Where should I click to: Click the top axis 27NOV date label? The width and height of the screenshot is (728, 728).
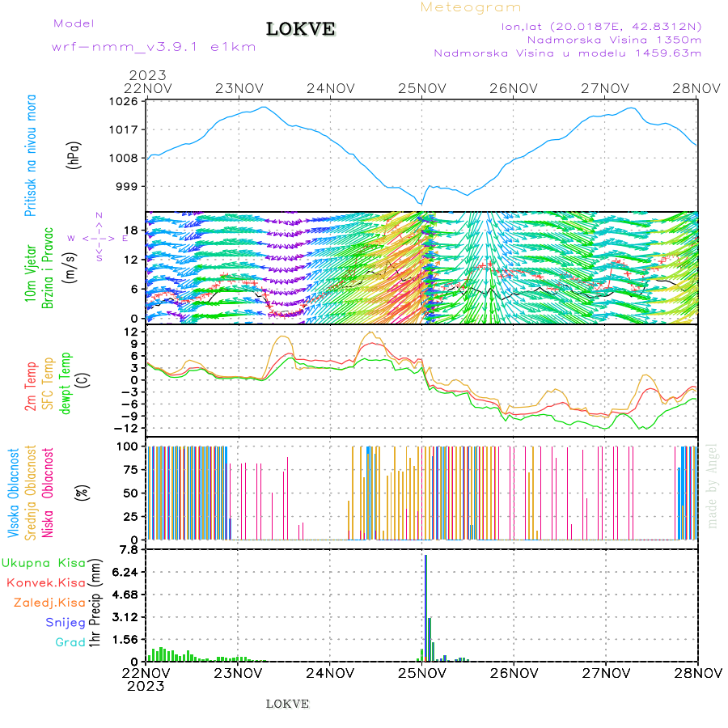[x=605, y=88]
